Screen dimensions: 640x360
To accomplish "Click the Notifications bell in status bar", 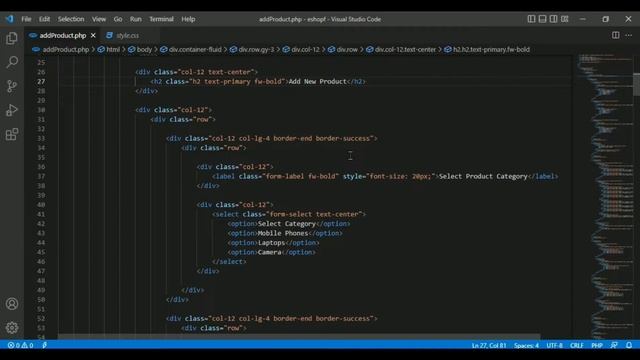I will [629, 345].
